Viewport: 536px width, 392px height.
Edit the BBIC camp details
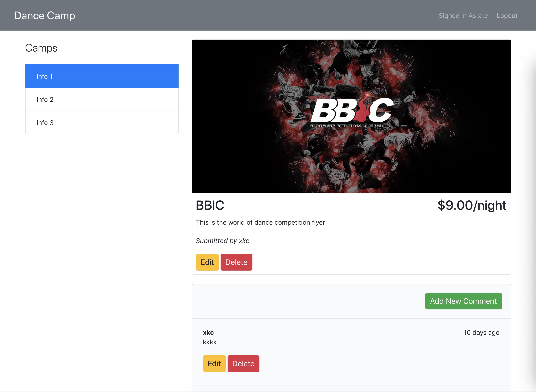tap(207, 262)
